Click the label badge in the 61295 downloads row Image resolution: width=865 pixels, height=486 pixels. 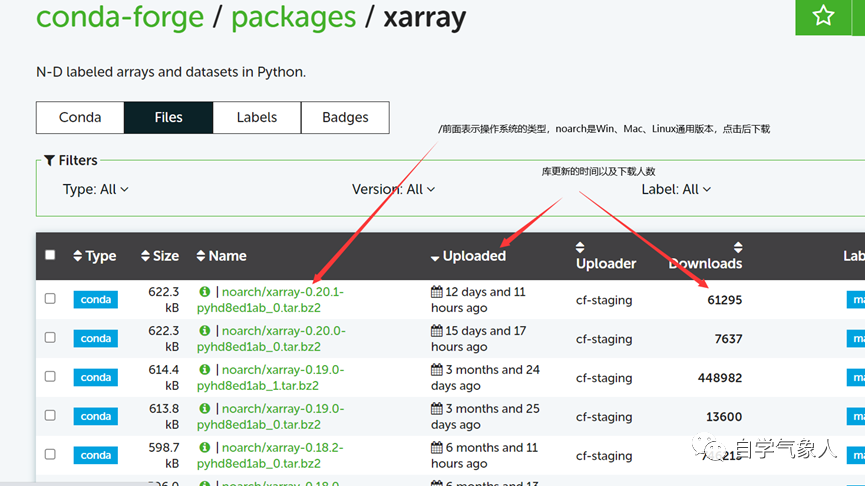coord(856,300)
